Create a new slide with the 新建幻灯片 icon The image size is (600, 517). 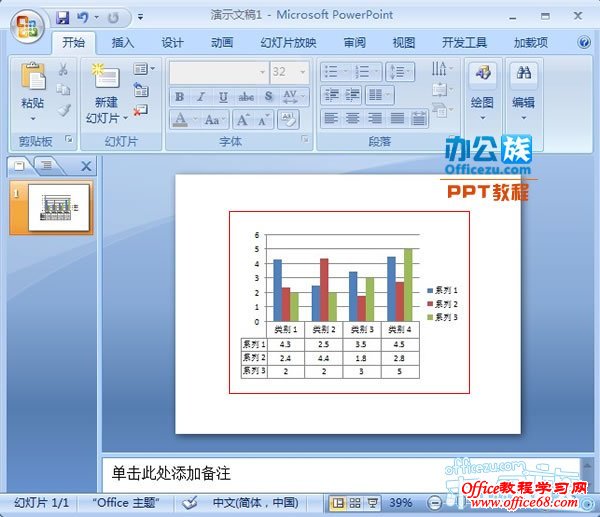click(106, 76)
